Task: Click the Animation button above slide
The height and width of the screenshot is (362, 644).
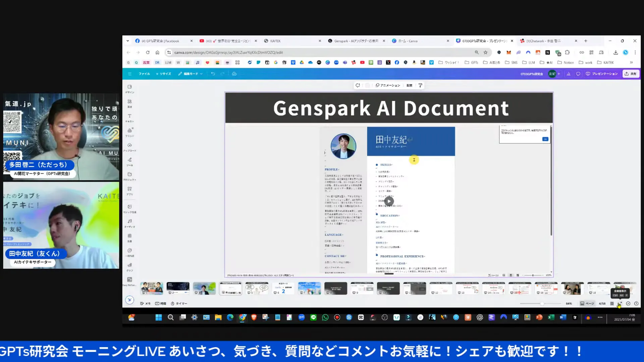Action: pos(388,85)
